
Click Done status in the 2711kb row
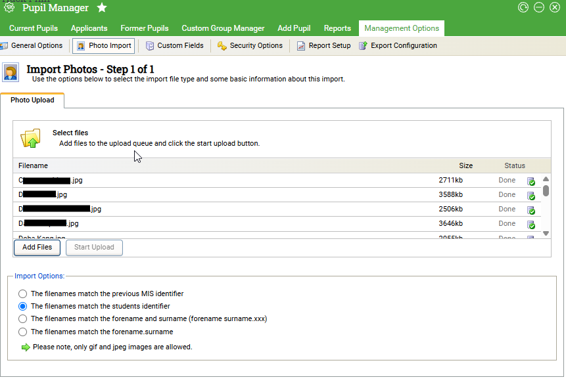tap(507, 181)
